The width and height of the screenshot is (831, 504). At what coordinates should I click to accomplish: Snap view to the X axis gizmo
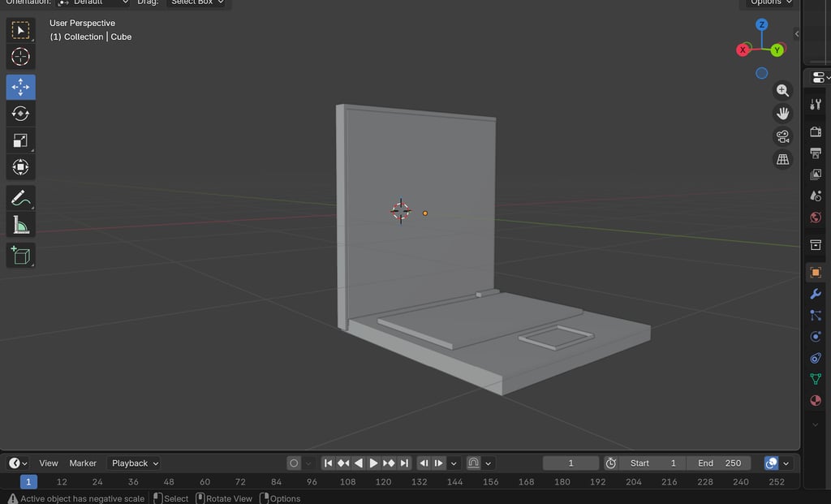tap(743, 50)
